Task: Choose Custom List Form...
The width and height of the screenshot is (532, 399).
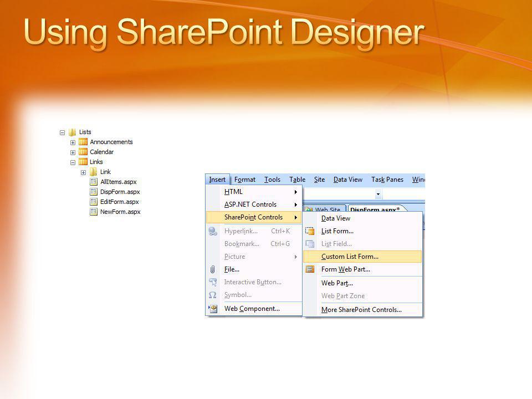Action: (x=362, y=257)
